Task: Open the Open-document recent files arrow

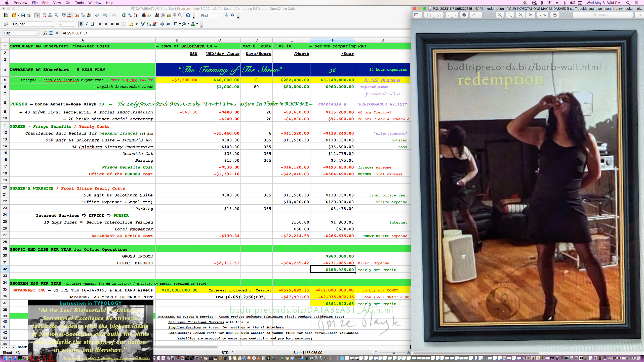Action: (18, 16)
